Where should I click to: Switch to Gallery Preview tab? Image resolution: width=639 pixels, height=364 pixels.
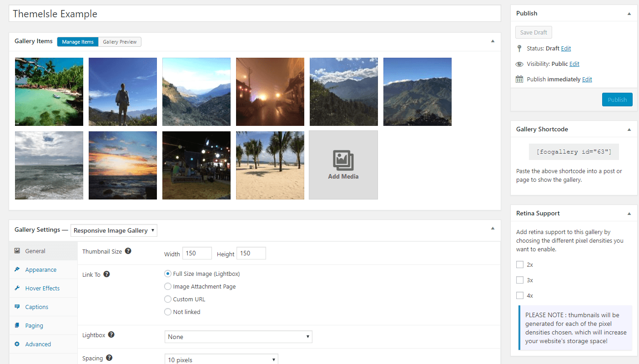click(120, 42)
